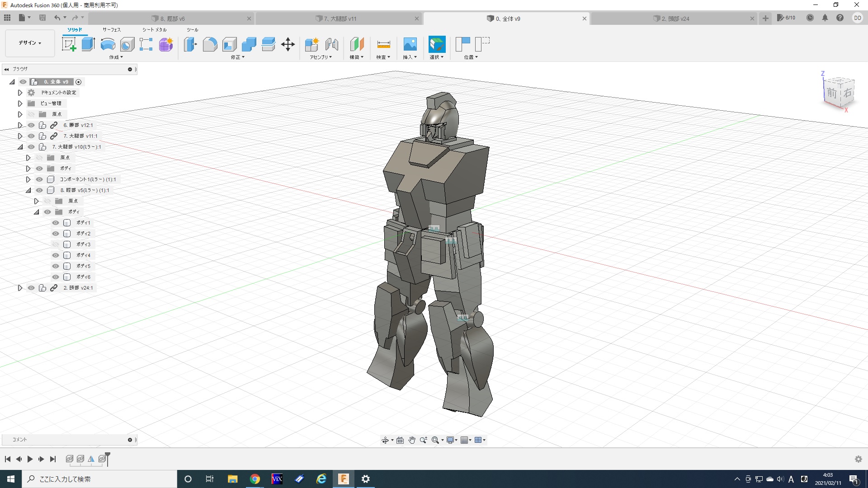This screenshot has height=488, width=868.
Task: Hide the ボディ1 body
Action: click(x=56, y=223)
